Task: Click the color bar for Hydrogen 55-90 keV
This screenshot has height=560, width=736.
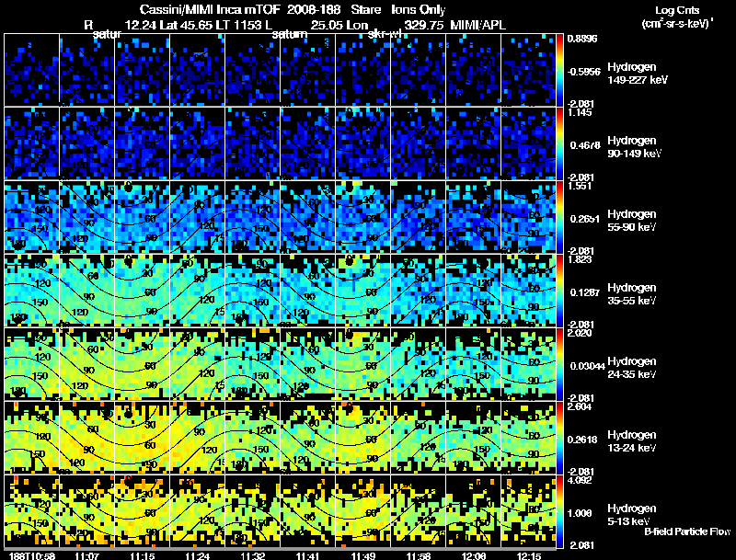Action: [x=561, y=217]
